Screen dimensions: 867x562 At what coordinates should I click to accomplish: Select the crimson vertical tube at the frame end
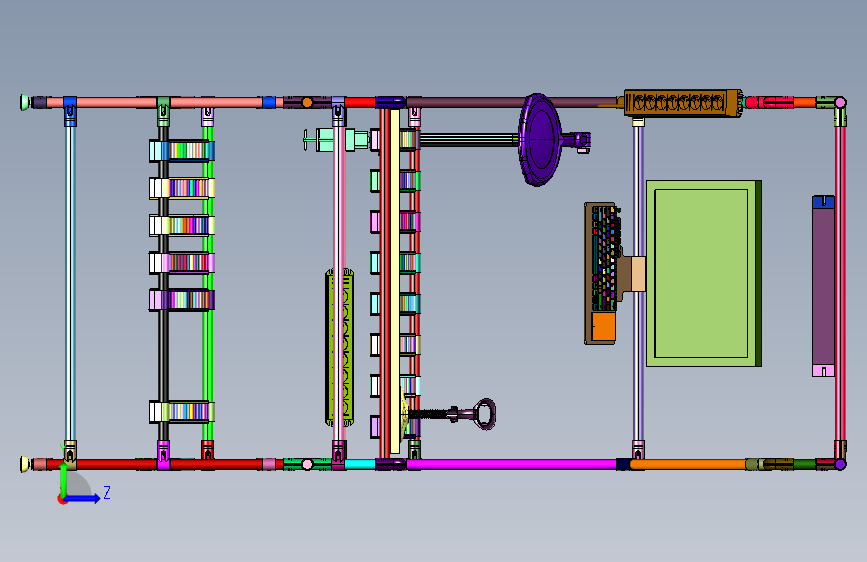[840, 283]
